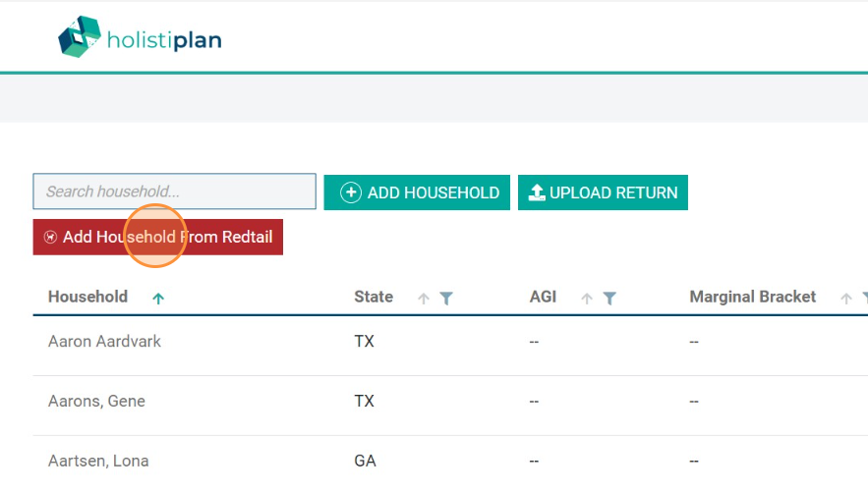868x493 pixels.
Task: Click the State column header
Action: [374, 297]
